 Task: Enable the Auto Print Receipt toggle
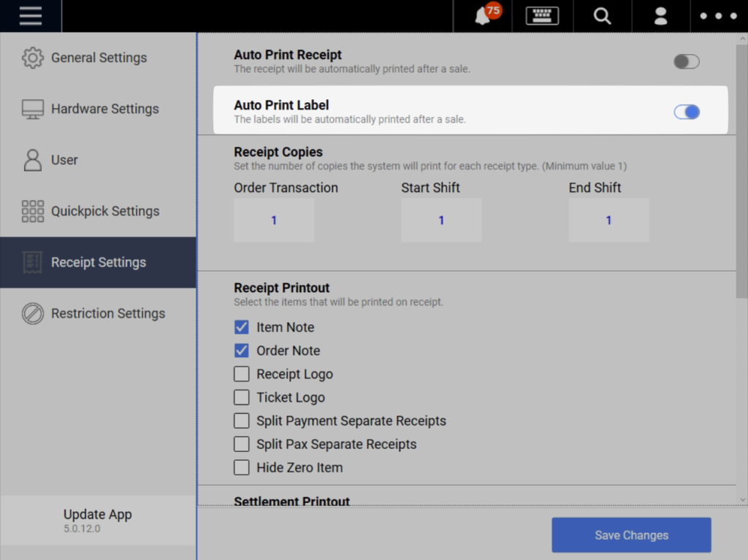[x=686, y=61]
